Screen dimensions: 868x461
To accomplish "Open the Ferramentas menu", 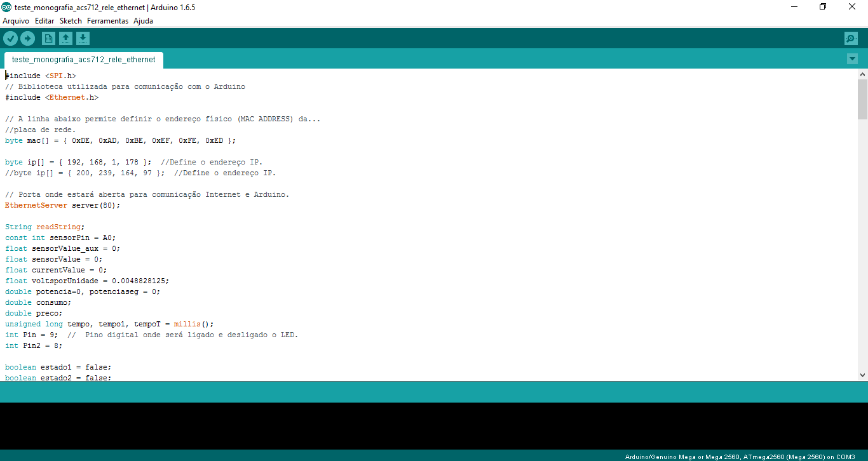I will tap(107, 21).
